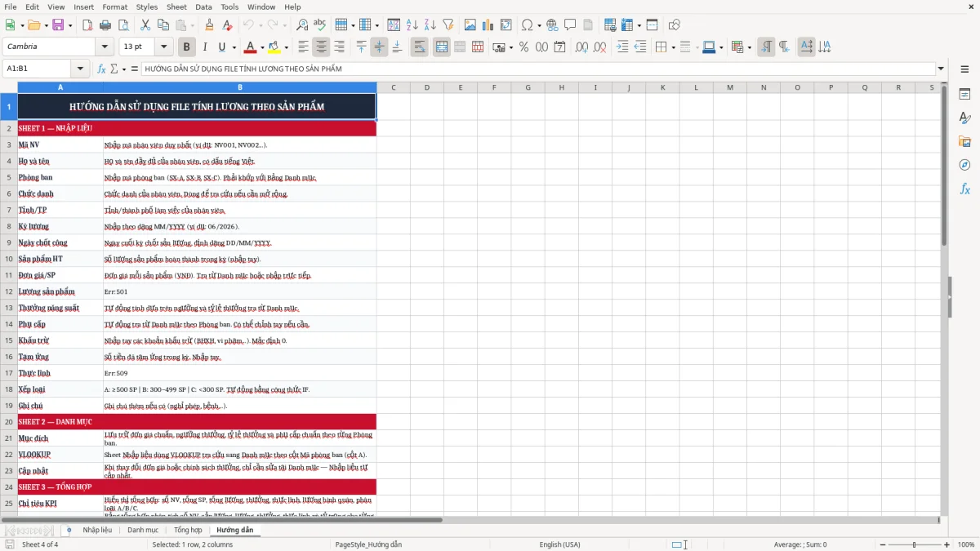Image resolution: width=980 pixels, height=551 pixels.
Task: Expand the Name Box A1:B1 dropdown
Action: pyautogui.click(x=81, y=69)
